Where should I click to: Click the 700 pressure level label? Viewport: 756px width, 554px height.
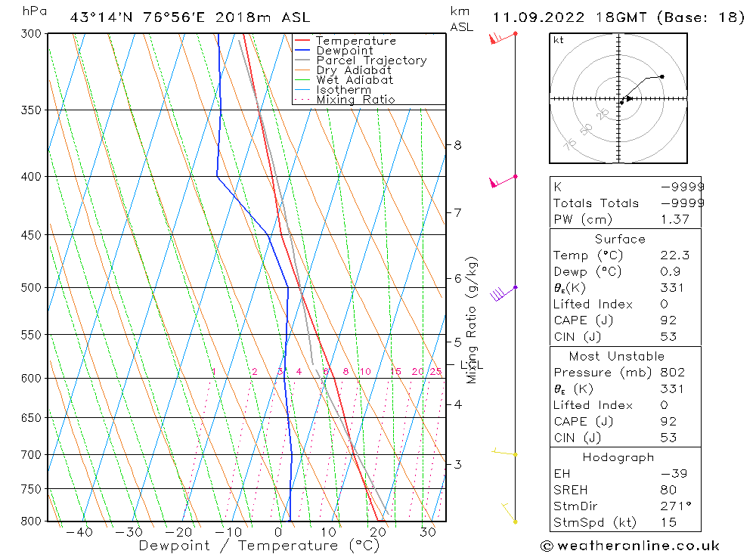[x=31, y=455]
